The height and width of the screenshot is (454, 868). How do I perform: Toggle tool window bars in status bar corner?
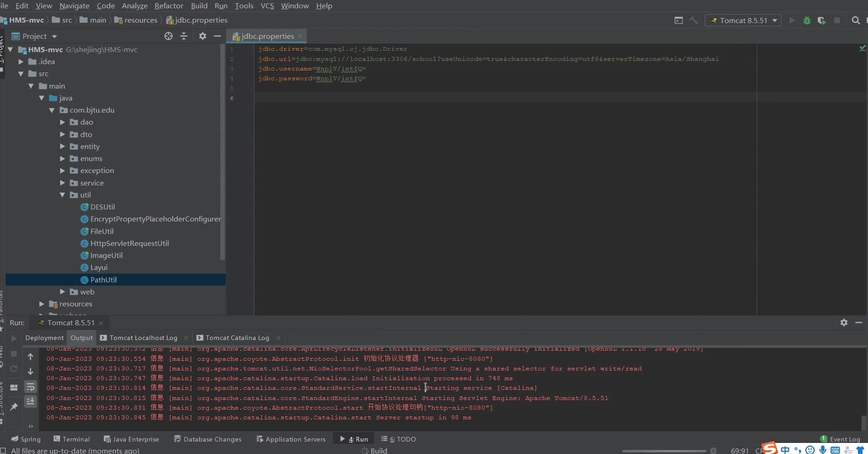point(3,450)
